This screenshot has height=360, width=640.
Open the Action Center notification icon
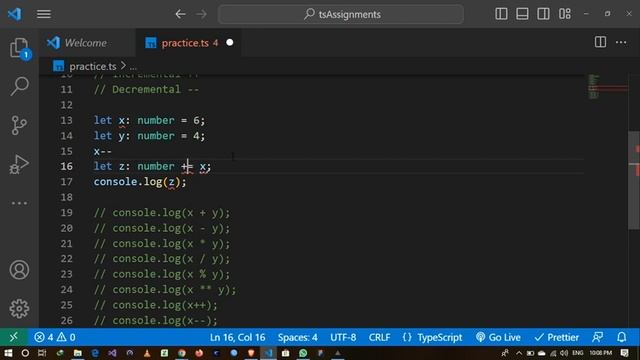point(624,353)
